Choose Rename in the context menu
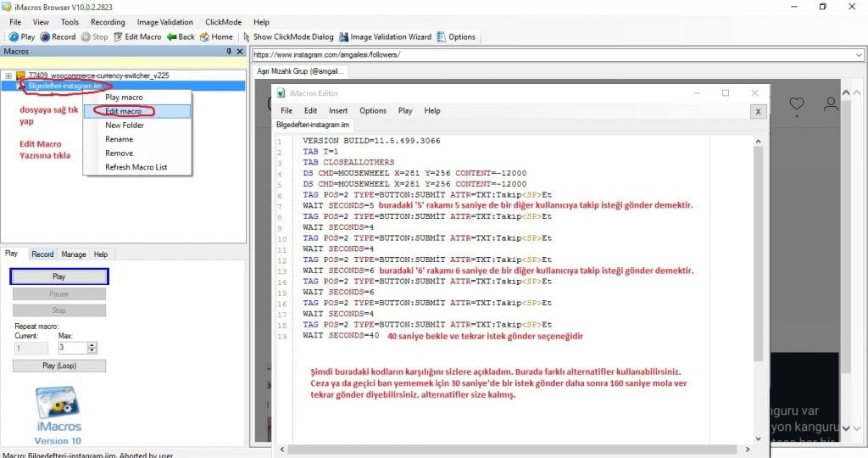This screenshot has width=868, height=458. point(137,139)
